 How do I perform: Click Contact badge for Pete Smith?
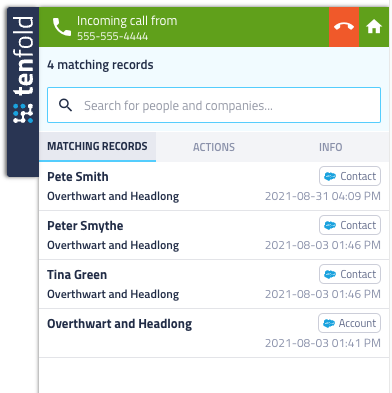coord(350,176)
